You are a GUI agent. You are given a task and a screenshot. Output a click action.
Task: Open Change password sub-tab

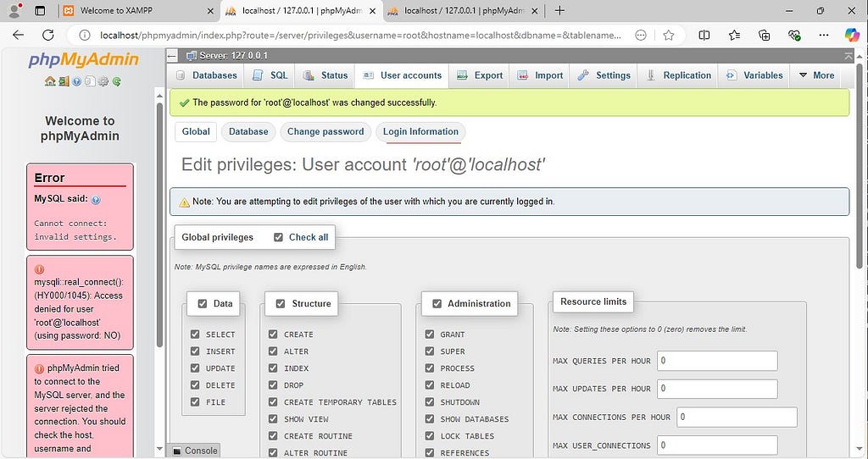(x=325, y=131)
